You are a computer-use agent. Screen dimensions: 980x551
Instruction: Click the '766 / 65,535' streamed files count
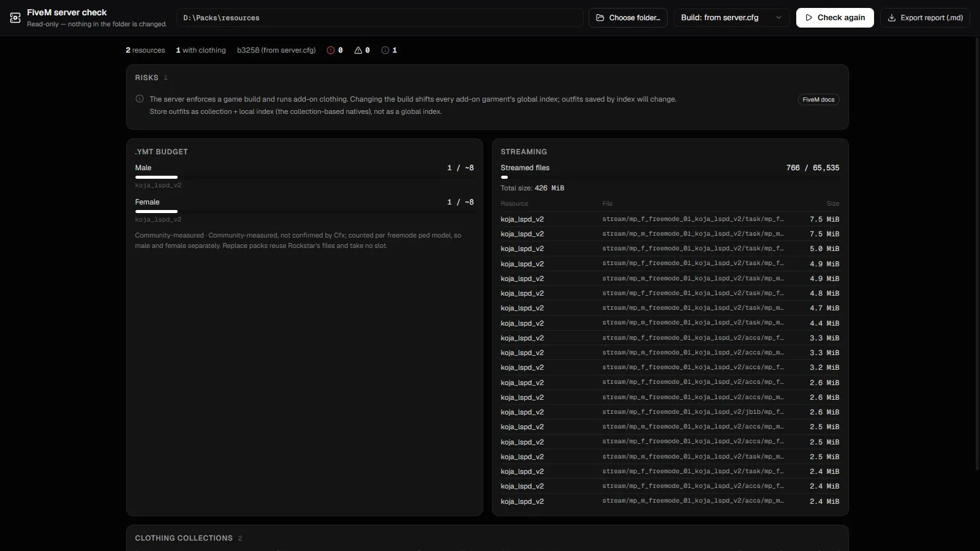(x=813, y=168)
